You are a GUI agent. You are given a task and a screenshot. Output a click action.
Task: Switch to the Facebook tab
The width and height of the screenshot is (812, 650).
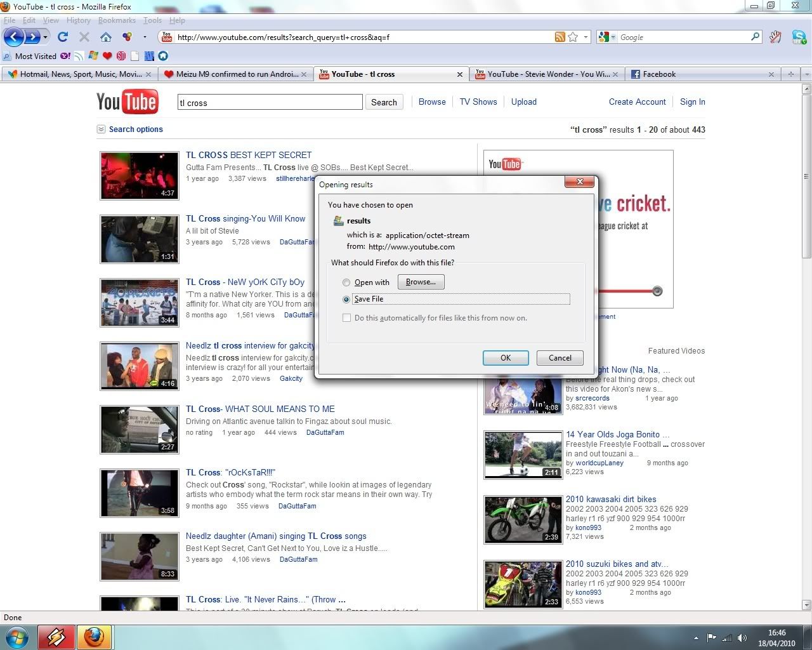702,74
